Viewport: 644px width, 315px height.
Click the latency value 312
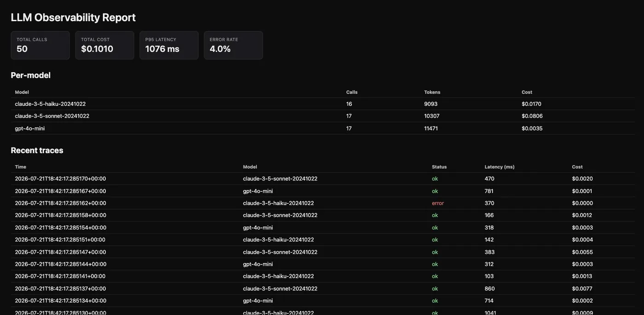(x=489, y=264)
